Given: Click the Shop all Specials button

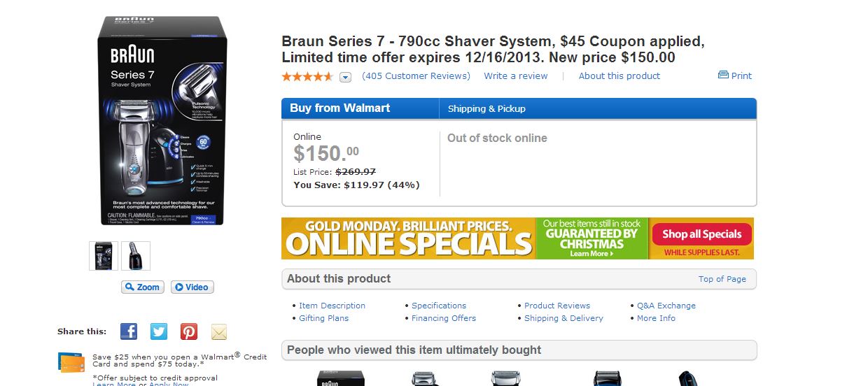Looking at the screenshot, I should point(702,234).
